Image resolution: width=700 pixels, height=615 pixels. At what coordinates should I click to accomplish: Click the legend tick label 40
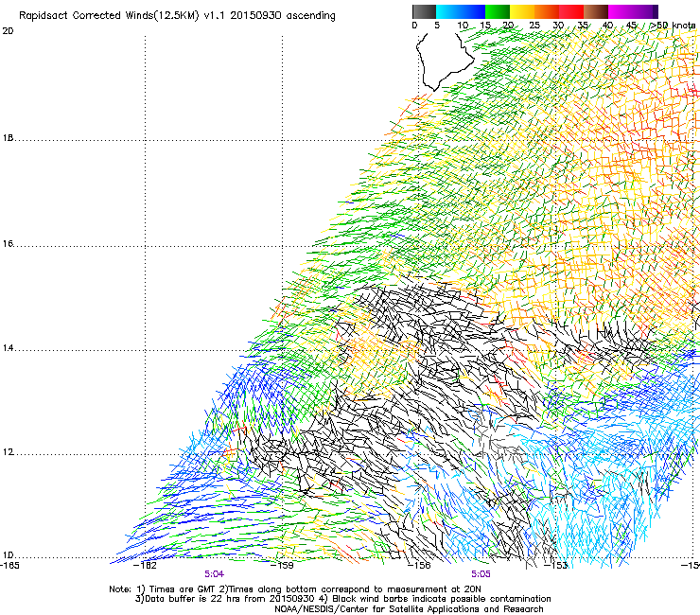pos(607,25)
